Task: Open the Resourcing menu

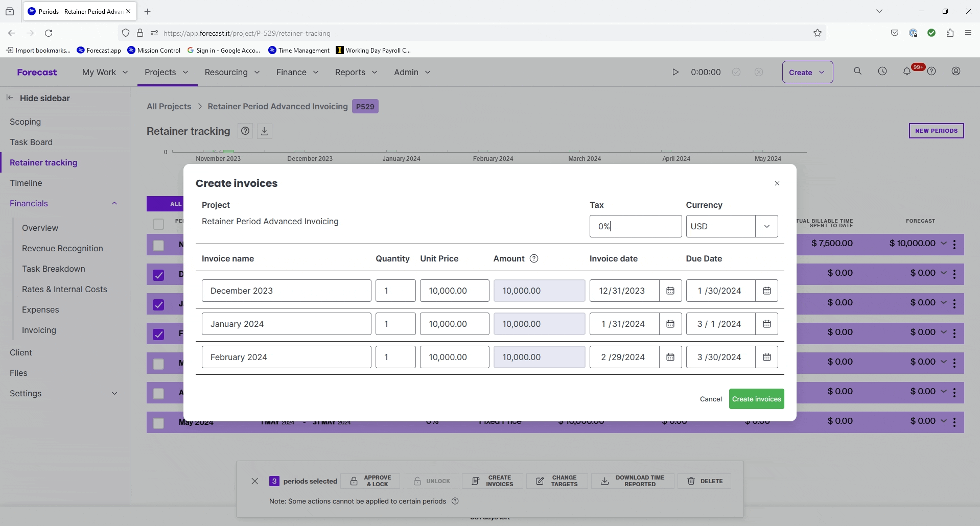Action: pyautogui.click(x=232, y=72)
